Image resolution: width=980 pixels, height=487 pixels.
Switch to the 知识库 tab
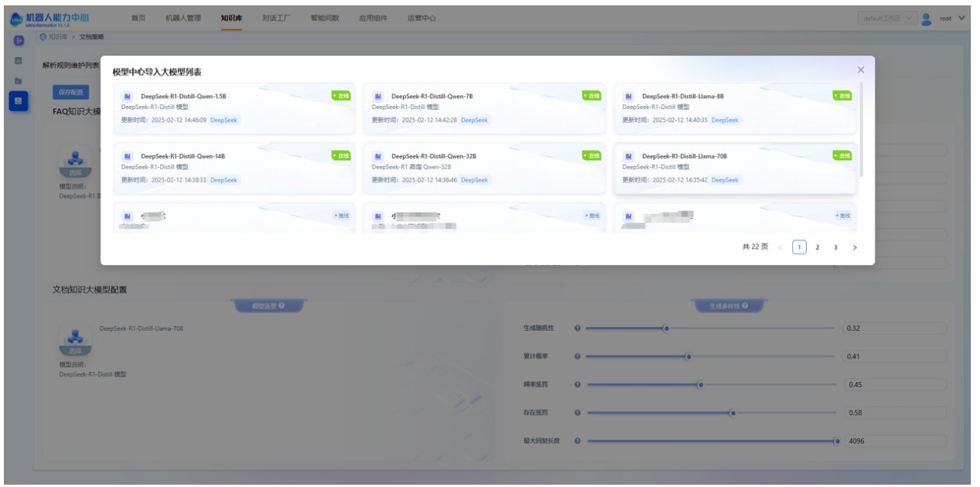(x=231, y=19)
